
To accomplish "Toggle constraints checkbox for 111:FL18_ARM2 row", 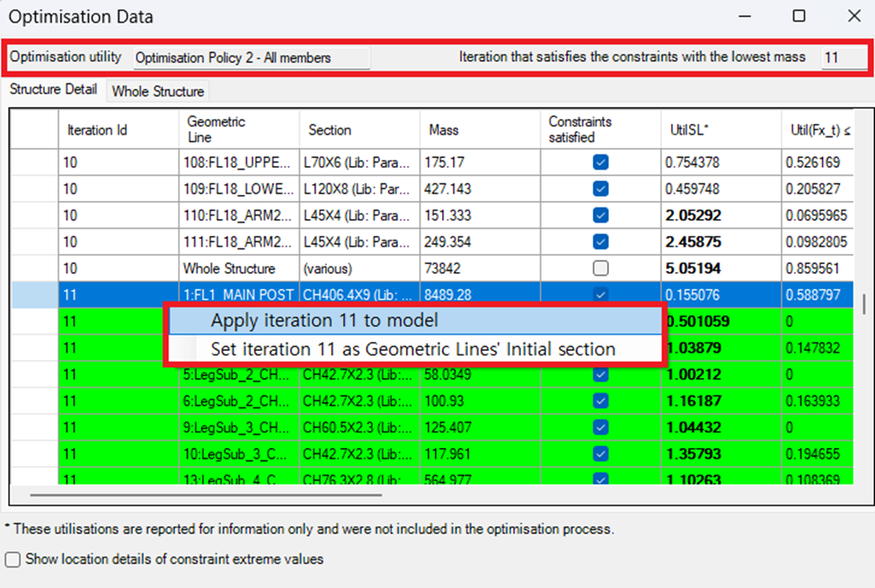I will tap(601, 241).
